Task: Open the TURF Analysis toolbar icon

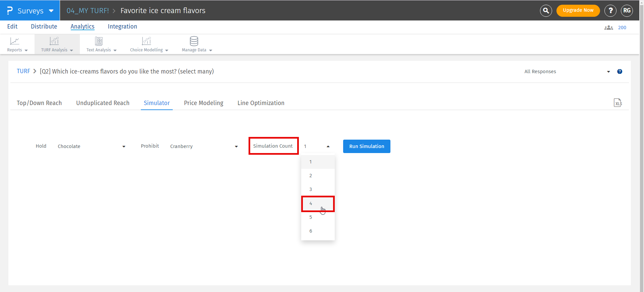Action: pos(54,41)
